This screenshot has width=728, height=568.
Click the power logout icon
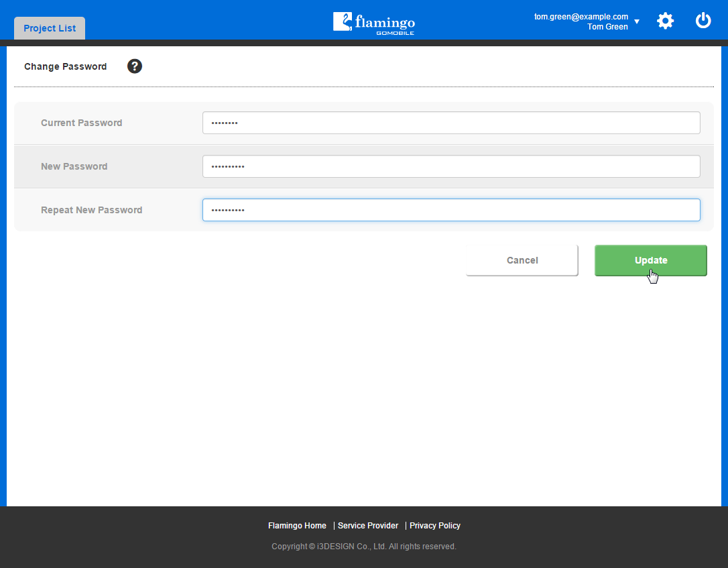coord(703,21)
